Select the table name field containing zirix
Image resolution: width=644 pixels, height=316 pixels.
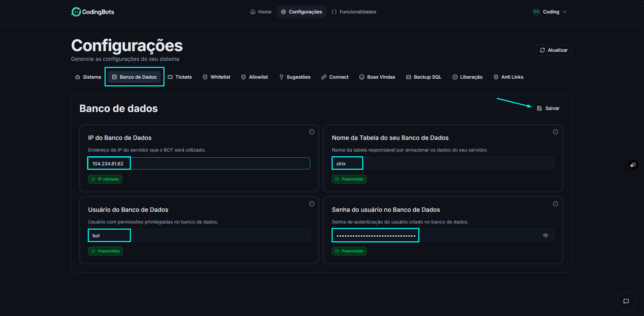tap(347, 163)
